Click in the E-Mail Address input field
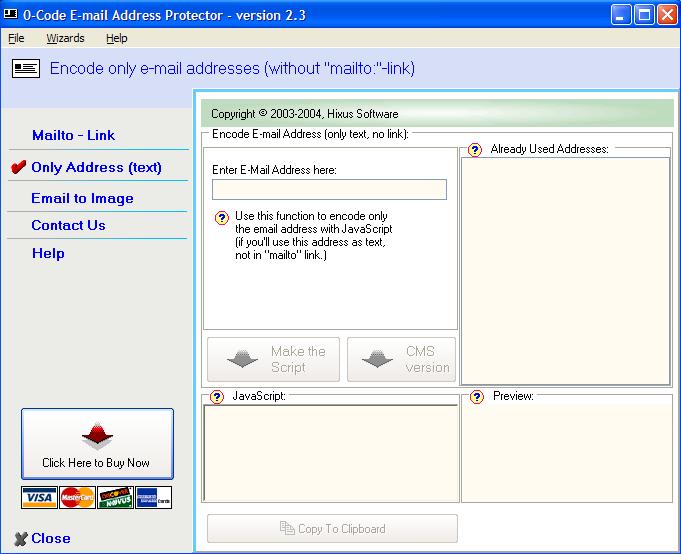 pos(329,189)
